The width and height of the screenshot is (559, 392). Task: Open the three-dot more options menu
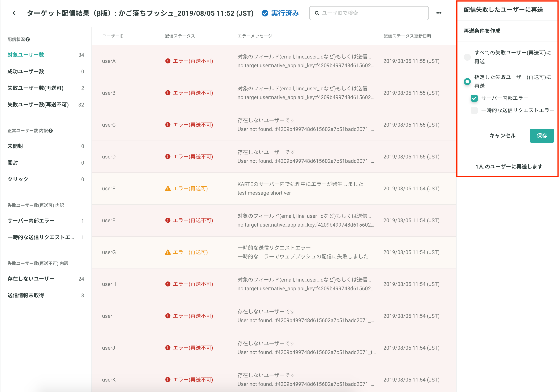pyautogui.click(x=439, y=13)
